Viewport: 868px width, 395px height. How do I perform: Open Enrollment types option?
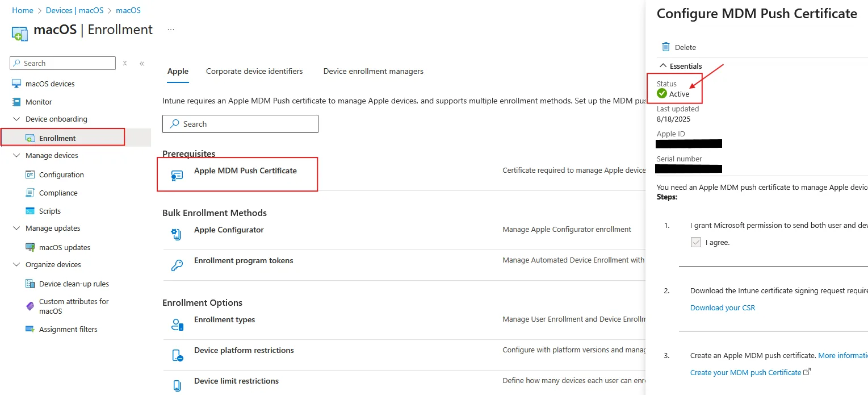[x=224, y=319]
